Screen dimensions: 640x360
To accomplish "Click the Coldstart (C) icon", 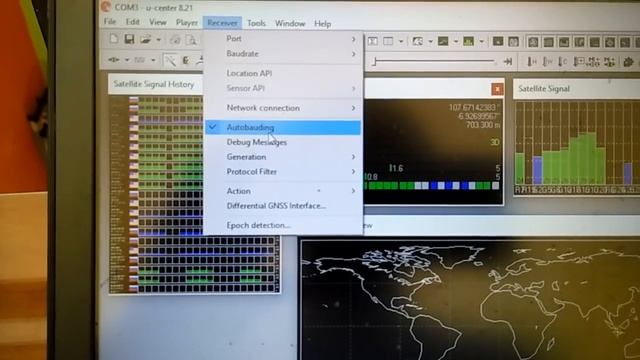I will pyautogui.click(x=562, y=62).
